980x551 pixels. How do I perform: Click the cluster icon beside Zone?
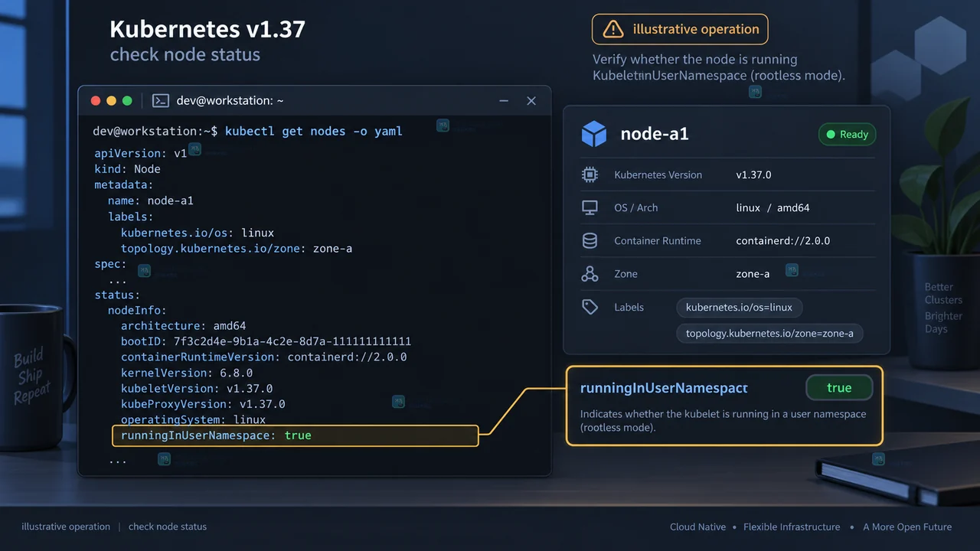click(590, 274)
